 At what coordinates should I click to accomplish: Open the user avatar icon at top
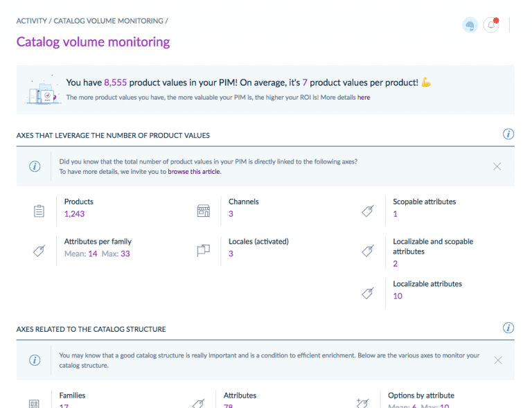(470, 25)
